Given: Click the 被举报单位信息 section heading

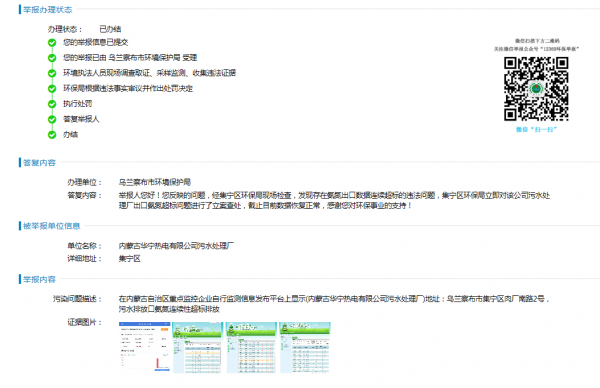Looking at the screenshot, I should pos(52,226).
